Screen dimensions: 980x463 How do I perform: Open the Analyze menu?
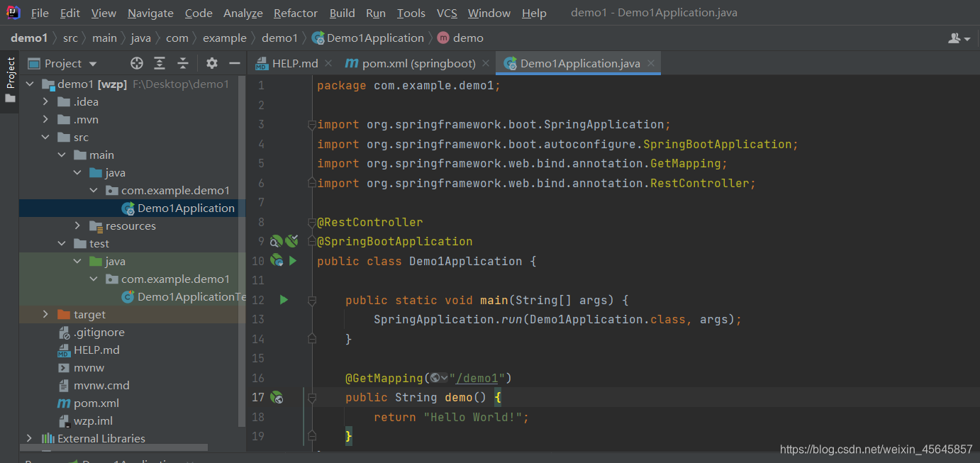click(243, 13)
